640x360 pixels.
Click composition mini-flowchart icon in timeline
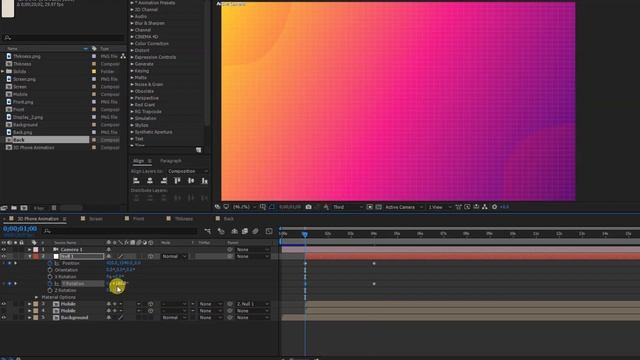[x=208, y=231]
